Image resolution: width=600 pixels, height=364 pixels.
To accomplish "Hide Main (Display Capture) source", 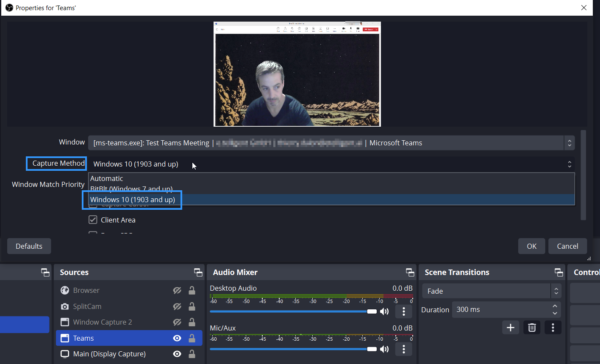I will tap(177, 354).
